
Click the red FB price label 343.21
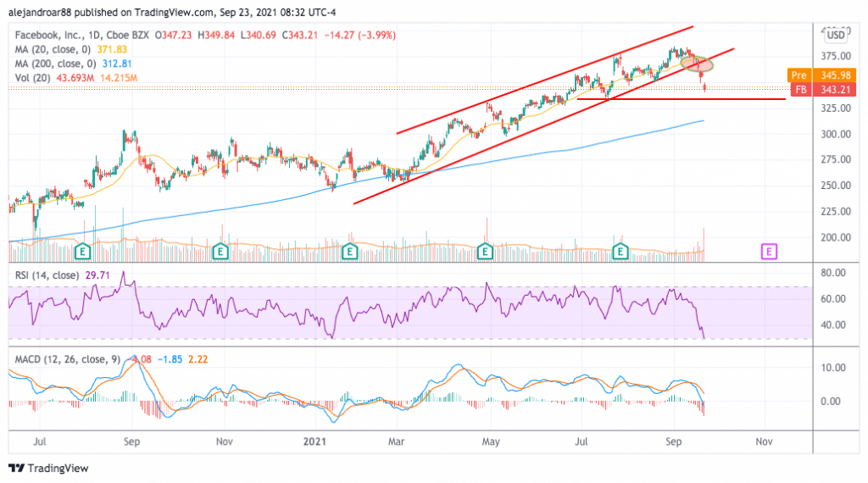823,89
